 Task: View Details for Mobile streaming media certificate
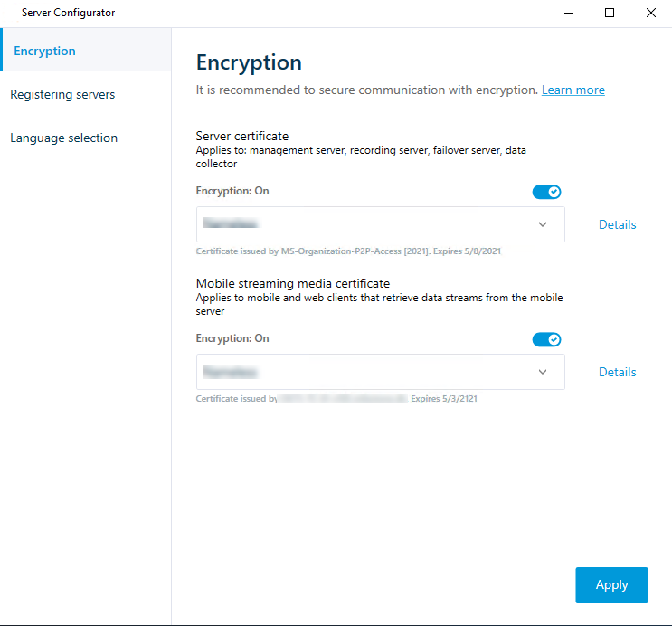click(x=617, y=373)
